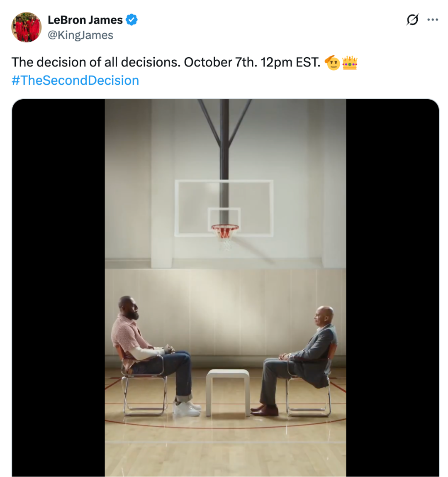
Task: Click the crown emoji in the post
Action: pyautogui.click(x=350, y=63)
